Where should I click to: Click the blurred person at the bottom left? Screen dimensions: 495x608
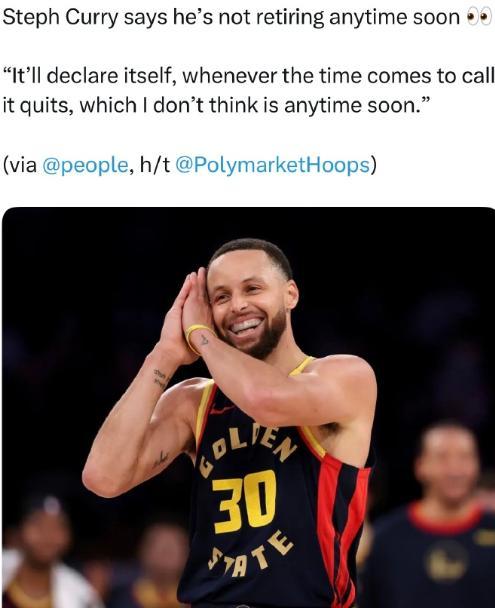(x=39, y=553)
